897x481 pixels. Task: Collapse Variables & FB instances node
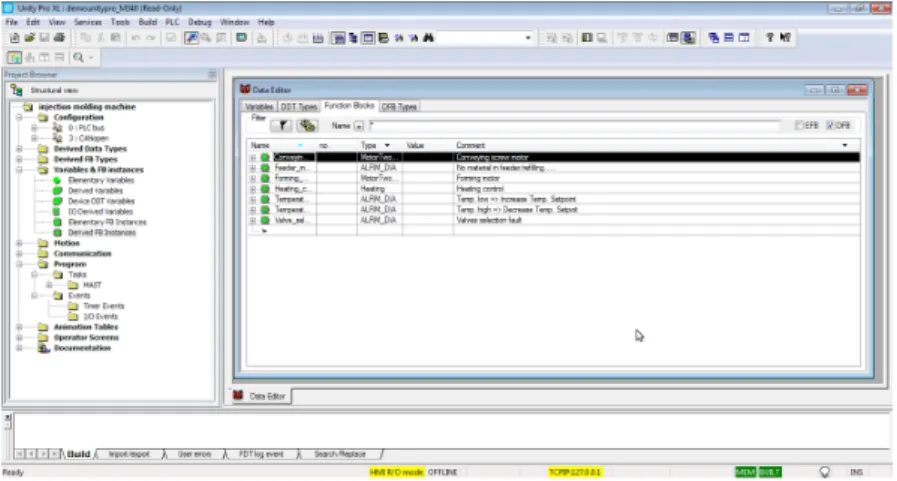19,170
